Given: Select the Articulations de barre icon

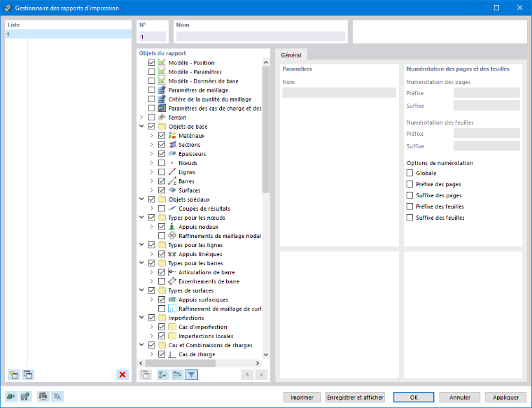Looking at the screenshot, I should click(x=172, y=272).
